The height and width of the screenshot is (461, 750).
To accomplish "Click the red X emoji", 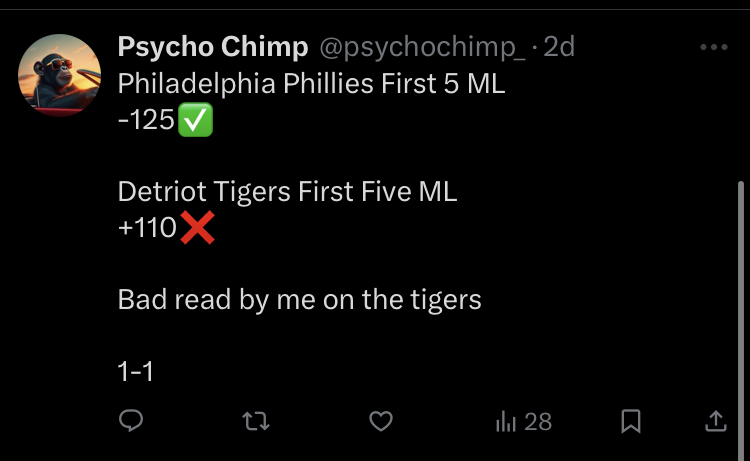I will 197,229.
